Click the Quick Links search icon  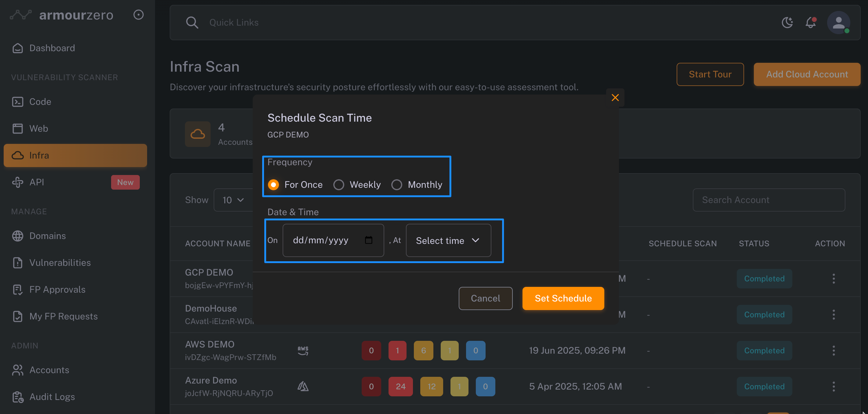[192, 23]
